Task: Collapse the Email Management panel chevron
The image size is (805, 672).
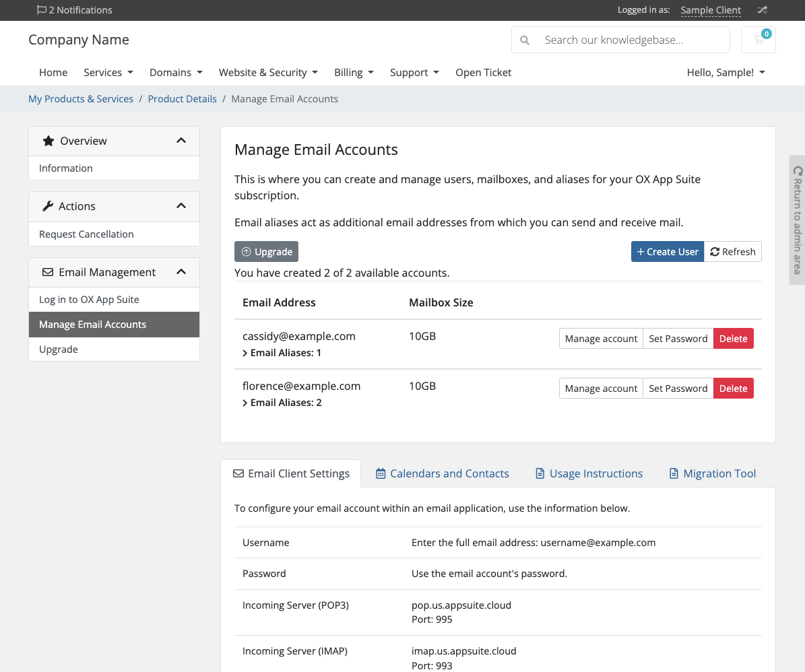Action: tap(181, 272)
